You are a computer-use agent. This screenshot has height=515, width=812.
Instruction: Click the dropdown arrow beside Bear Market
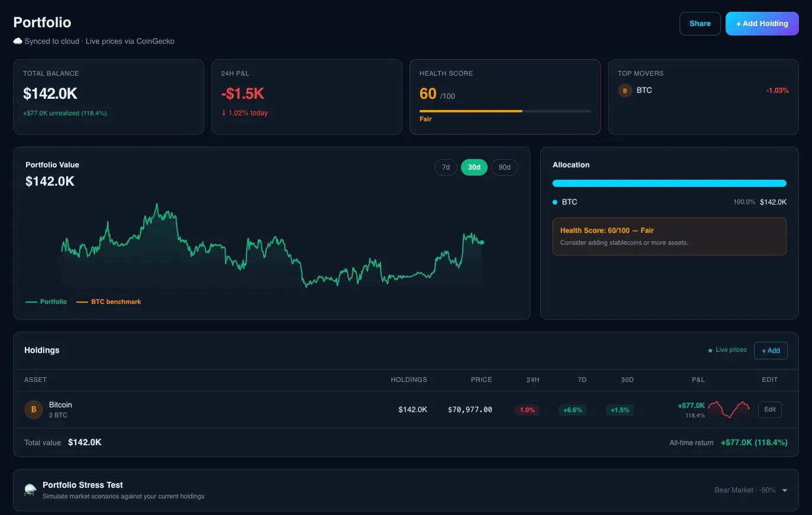pyautogui.click(x=785, y=490)
